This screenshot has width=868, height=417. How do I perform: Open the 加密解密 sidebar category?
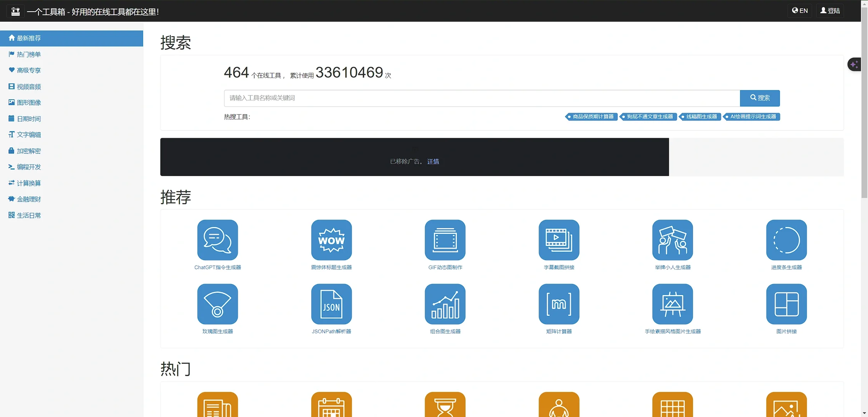point(29,151)
